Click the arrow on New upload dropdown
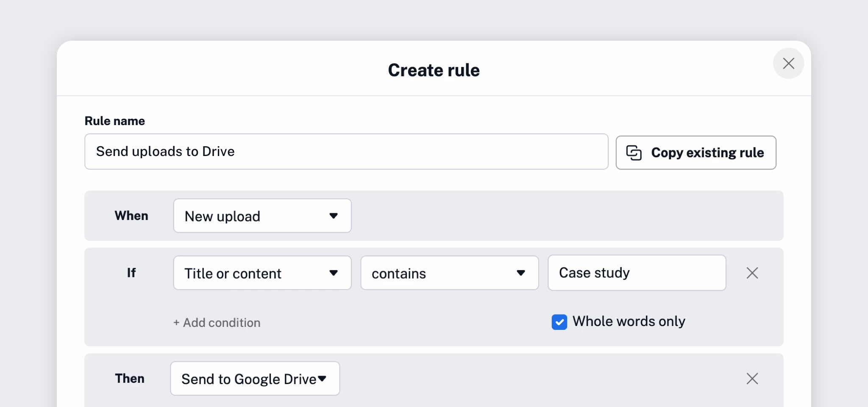Image resolution: width=868 pixels, height=407 pixels. pos(334,216)
